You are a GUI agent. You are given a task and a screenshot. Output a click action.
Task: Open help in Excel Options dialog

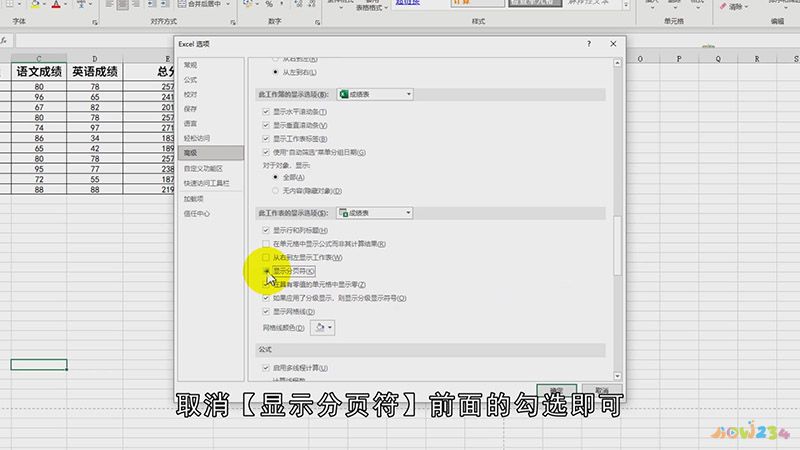coord(589,44)
